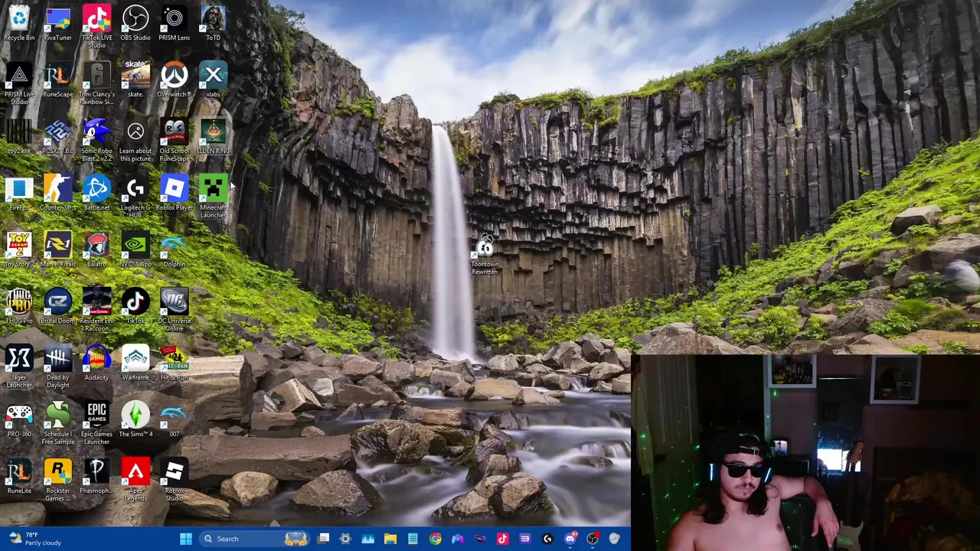The width and height of the screenshot is (980, 551).
Task: Select the Toy Story 2 shortcut
Action: tap(19, 249)
